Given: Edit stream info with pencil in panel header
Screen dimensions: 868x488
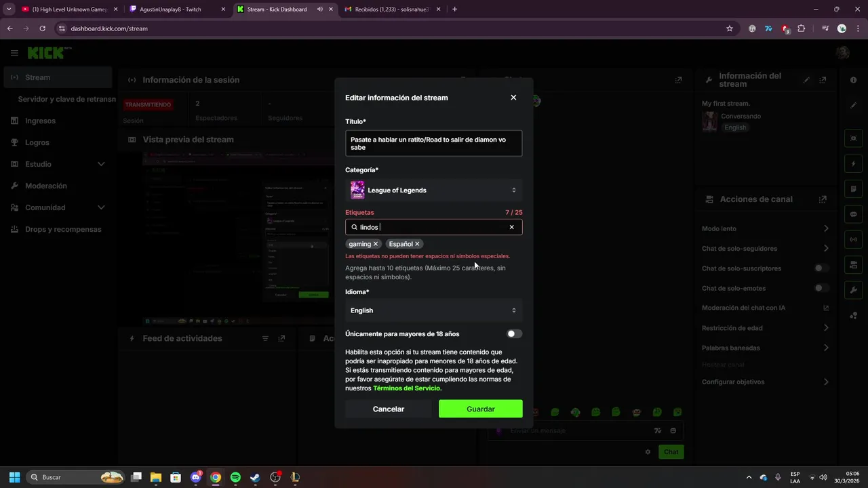Looking at the screenshot, I should pyautogui.click(x=807, y=80).
